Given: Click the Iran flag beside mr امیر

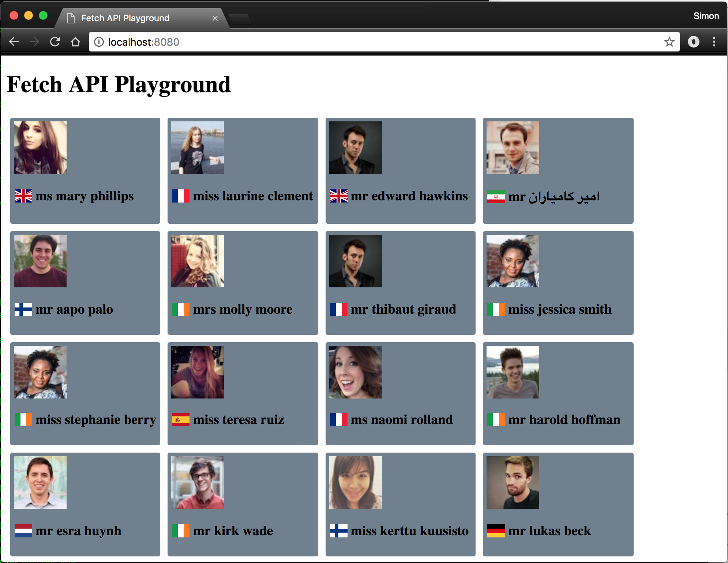Looking at the screenshot, I should [496, 197].
